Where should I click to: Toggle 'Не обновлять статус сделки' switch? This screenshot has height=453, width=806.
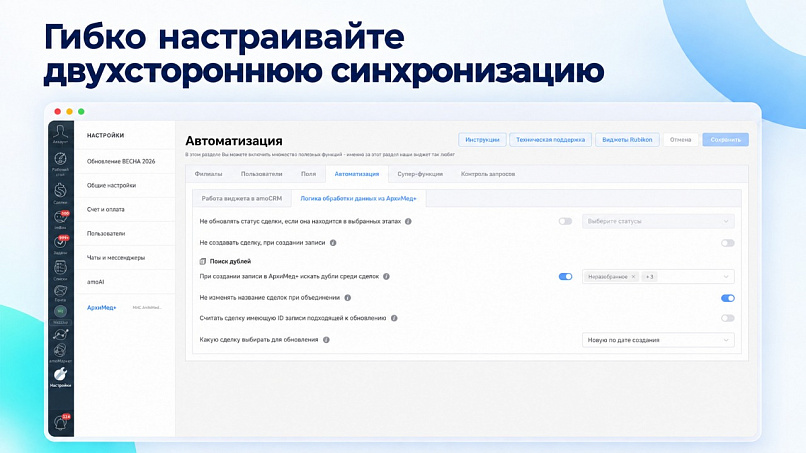click(x=565, y=222)
